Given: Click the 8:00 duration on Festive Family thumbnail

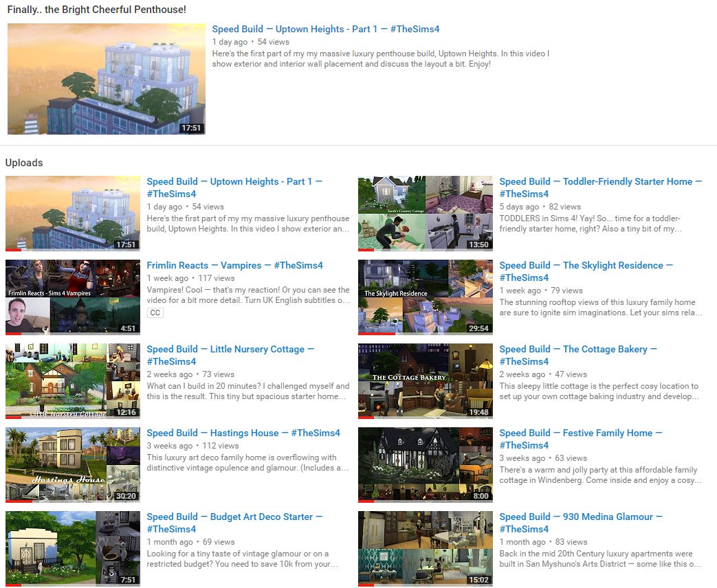Looking at the screenshot, I should click(x=481, y=496).
